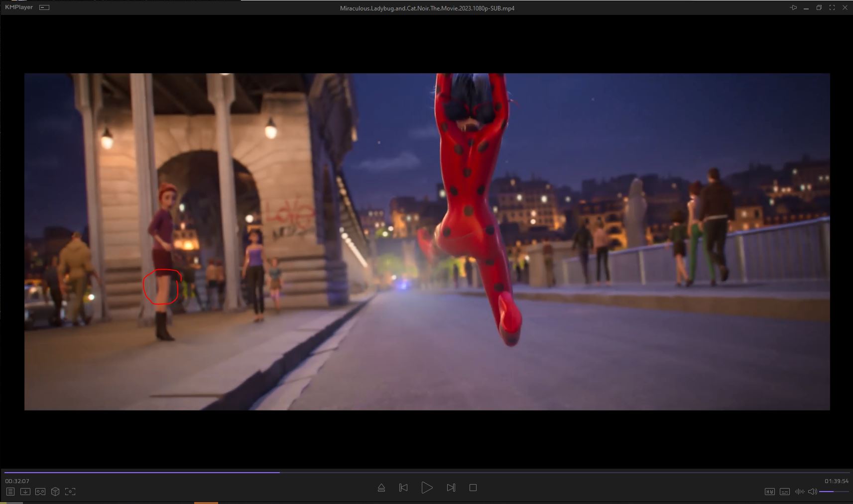Screen dimensions: 853x504
Task: Enable VR mode goggles icon
Action: click(x=40, y=492)
